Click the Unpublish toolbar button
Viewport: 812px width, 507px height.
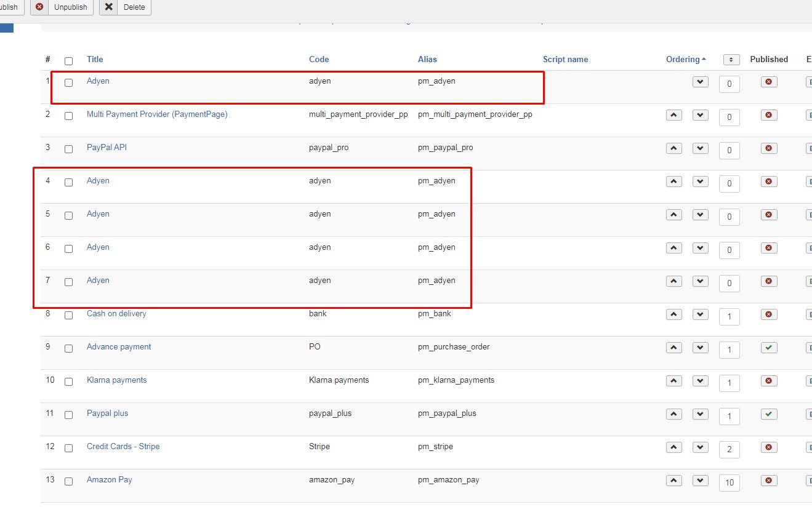62,7
